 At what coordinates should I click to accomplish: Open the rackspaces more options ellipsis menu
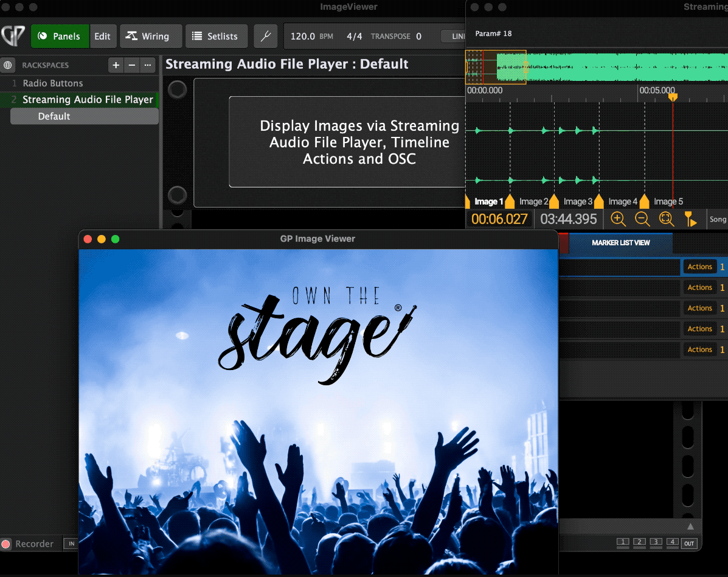148,65
